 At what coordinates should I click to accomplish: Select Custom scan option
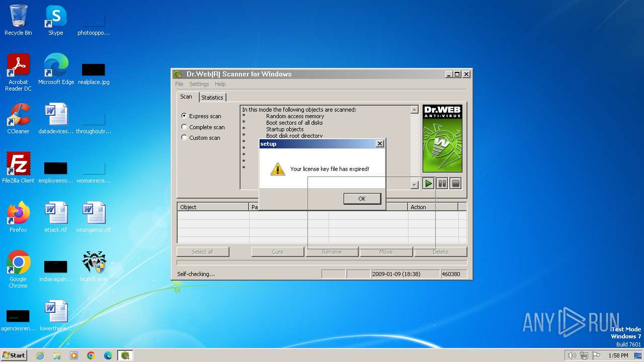[x=201, y=138]
